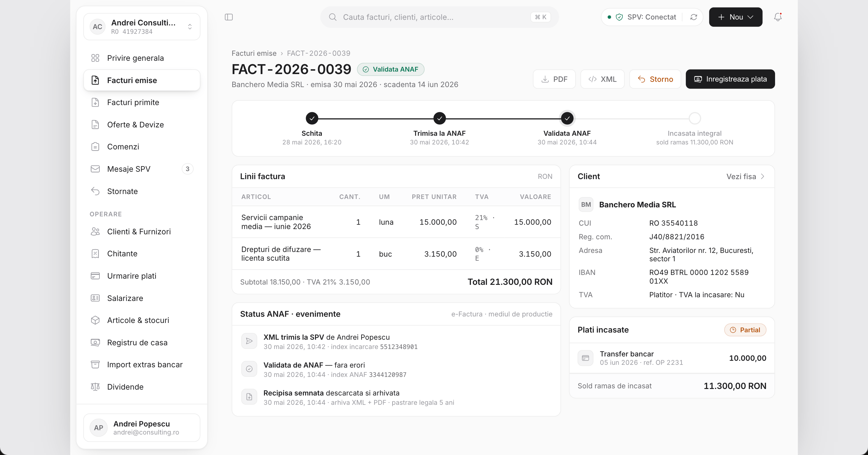Click the Mesaje SPV count badge 3
Viewport: 868px width, 455px height.
point(188,169)
